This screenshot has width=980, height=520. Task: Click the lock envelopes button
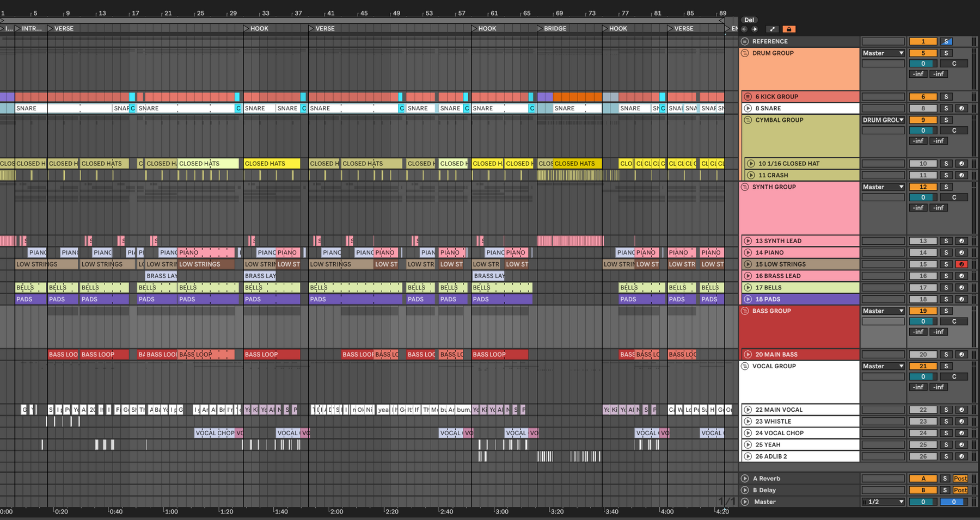pyautogui.click(x=789, y=29)
